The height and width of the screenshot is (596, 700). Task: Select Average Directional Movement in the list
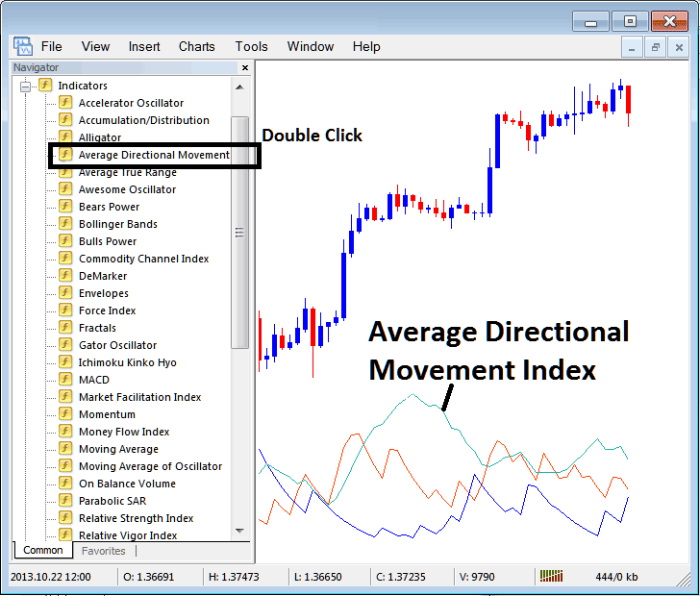pyautogui.click(x=154, y=155)
